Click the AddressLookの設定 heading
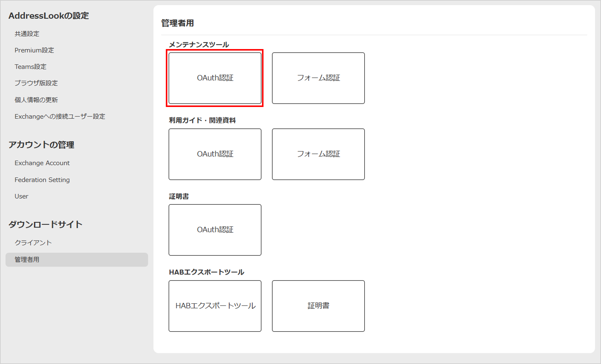The height and width of the screenshot is (364, 601). tap(49, 16)
